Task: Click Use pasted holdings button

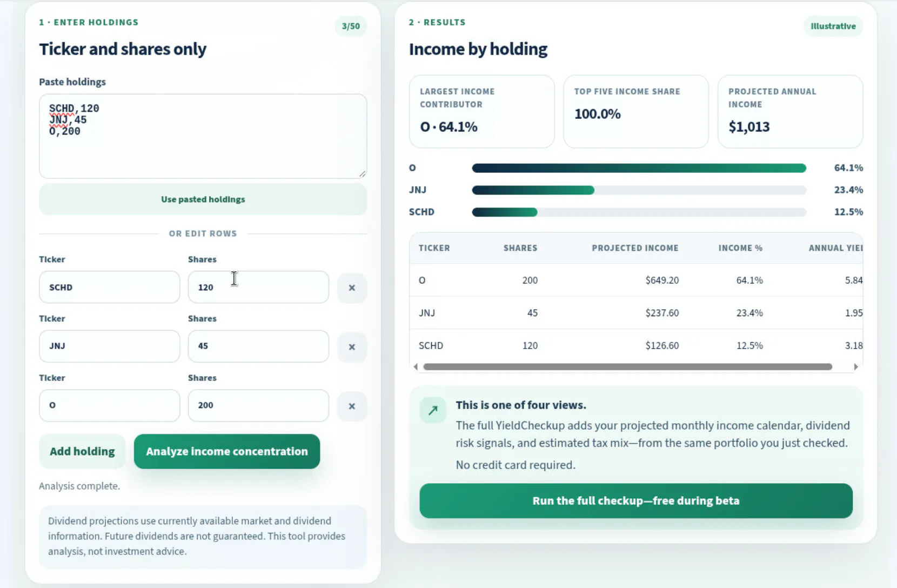Action: [203, 199]
